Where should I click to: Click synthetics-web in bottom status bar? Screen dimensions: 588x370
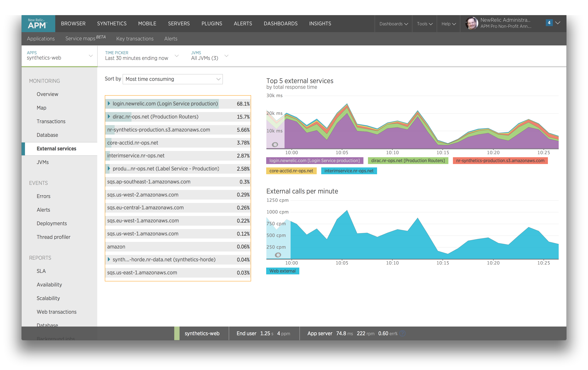(x=202, y=333)
